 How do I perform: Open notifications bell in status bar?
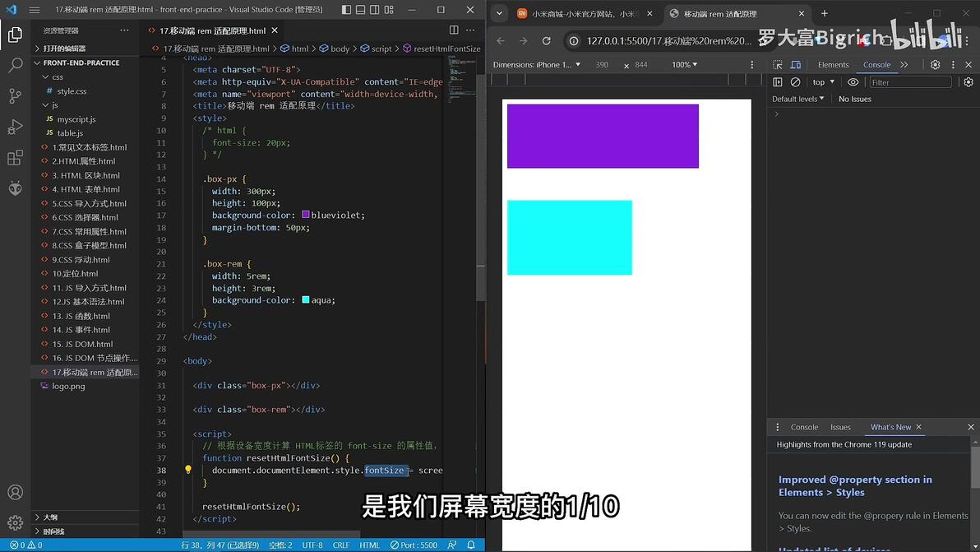coord(471,545)
